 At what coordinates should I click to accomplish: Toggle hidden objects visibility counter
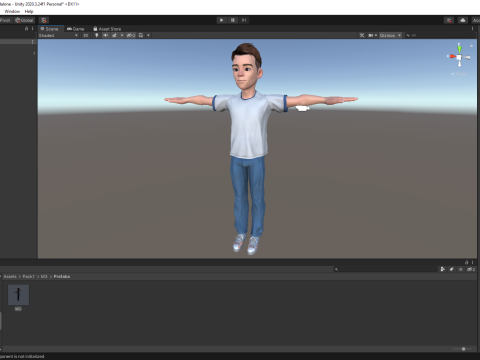[131, 35]
